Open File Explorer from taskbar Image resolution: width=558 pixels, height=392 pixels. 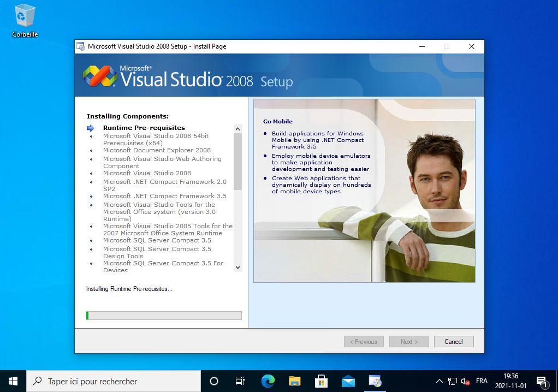(x=295, y=381)
